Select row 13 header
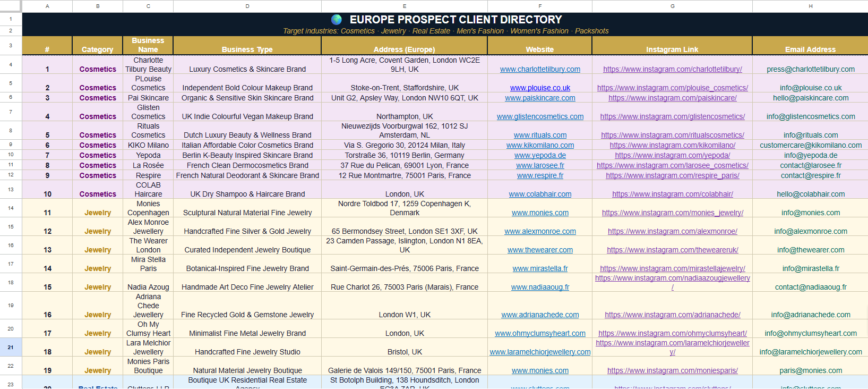The height and width of the screenshot is (389, 868). [11, 189]
